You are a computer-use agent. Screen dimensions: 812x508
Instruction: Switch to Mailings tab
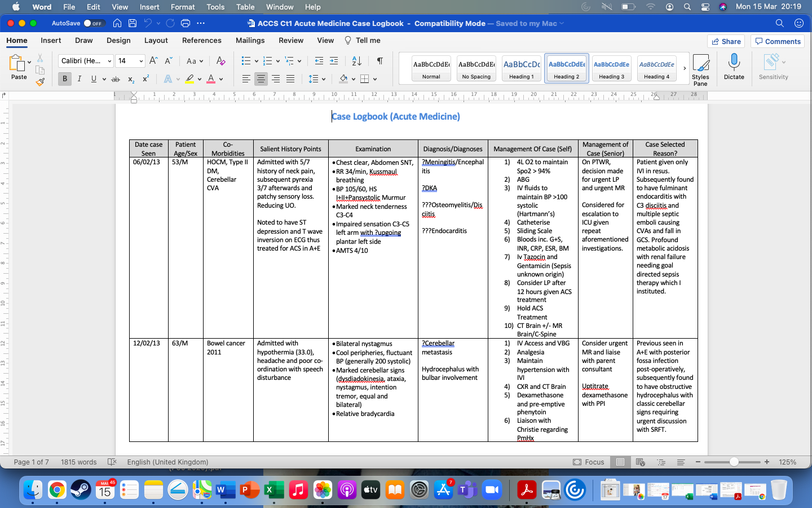(250, 41)
